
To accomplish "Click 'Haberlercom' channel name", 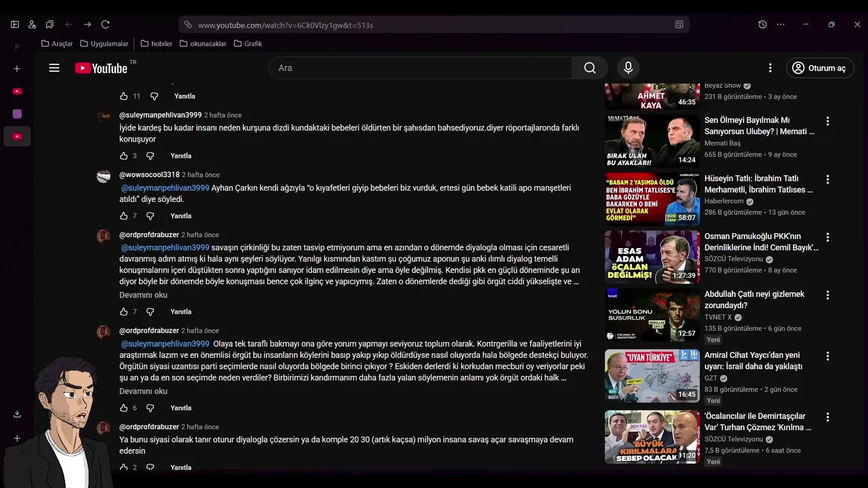I will point(724,201).
